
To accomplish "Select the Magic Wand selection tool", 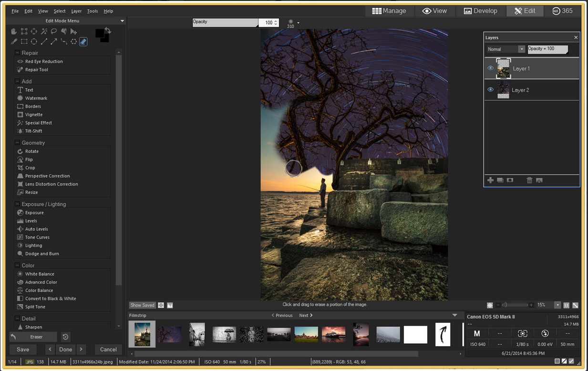I will coord(44,32).
